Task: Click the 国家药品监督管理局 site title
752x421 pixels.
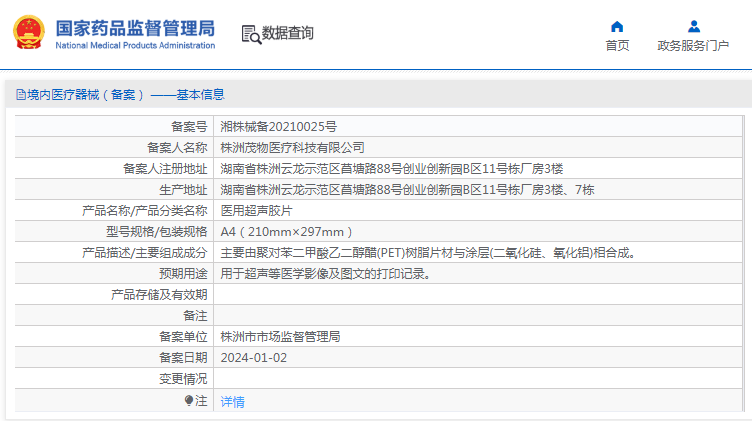Action: [x=135, y=28]
